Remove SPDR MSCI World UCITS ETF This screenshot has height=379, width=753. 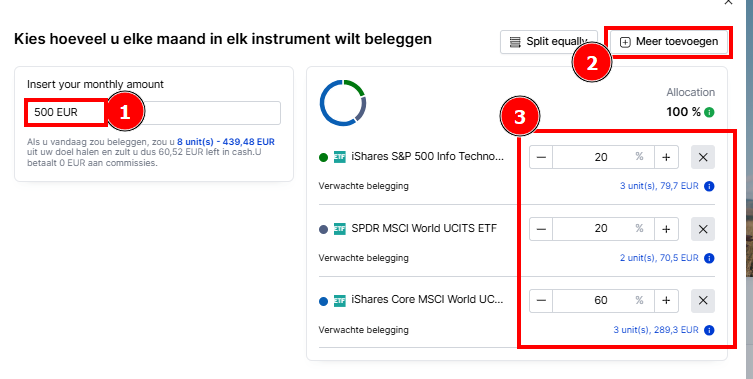click(703, 229)
